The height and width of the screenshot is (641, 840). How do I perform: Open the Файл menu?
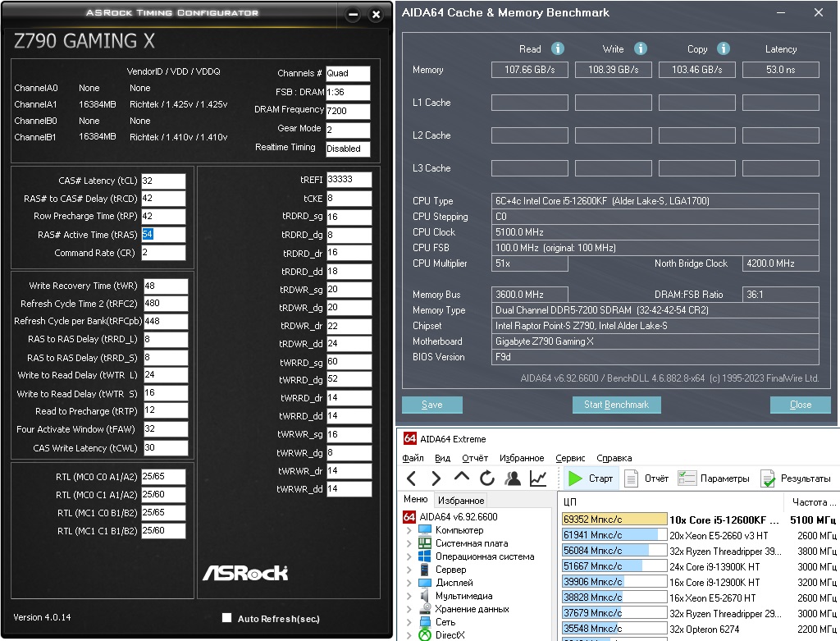tap(413, 458)
